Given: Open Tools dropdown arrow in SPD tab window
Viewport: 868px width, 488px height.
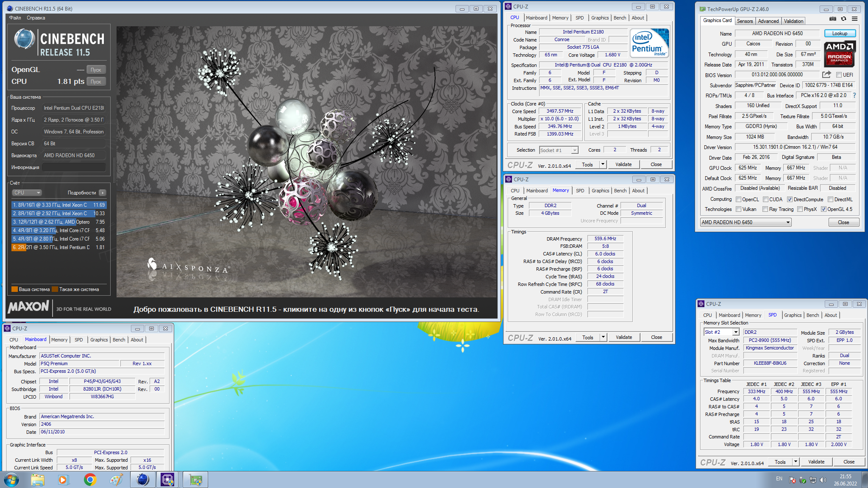Looking at the screenshot, I should (796, 462).
